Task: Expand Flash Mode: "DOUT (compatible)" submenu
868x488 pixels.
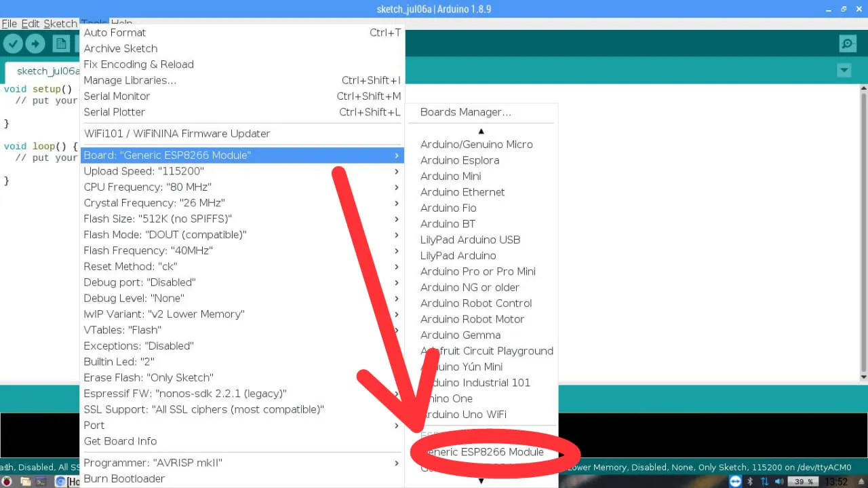Action: click(x=242, y=235)
